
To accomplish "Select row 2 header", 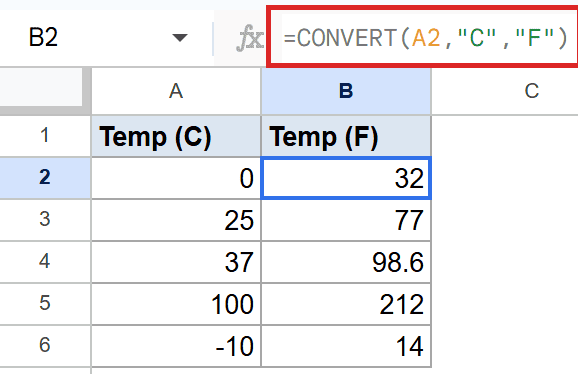I will click(45, 177).
